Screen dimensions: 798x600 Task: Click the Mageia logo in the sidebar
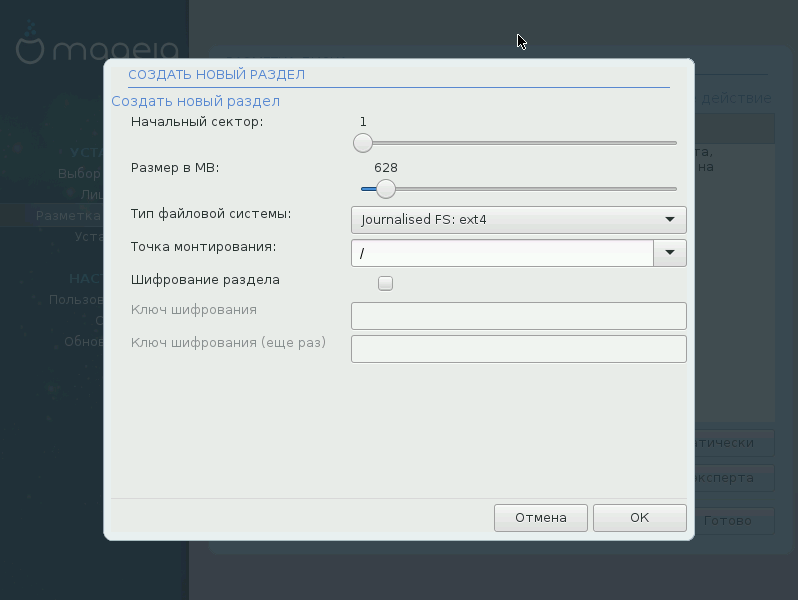tap(95, 48)
